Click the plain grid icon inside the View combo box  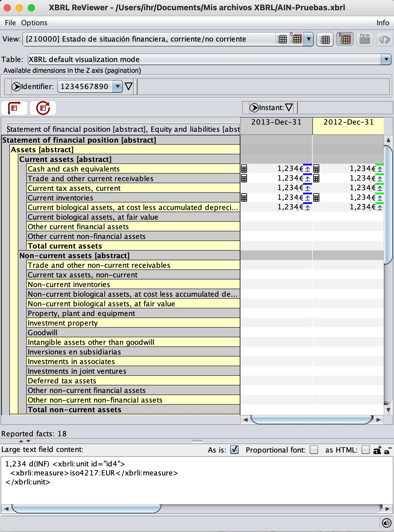coord(283,39)
